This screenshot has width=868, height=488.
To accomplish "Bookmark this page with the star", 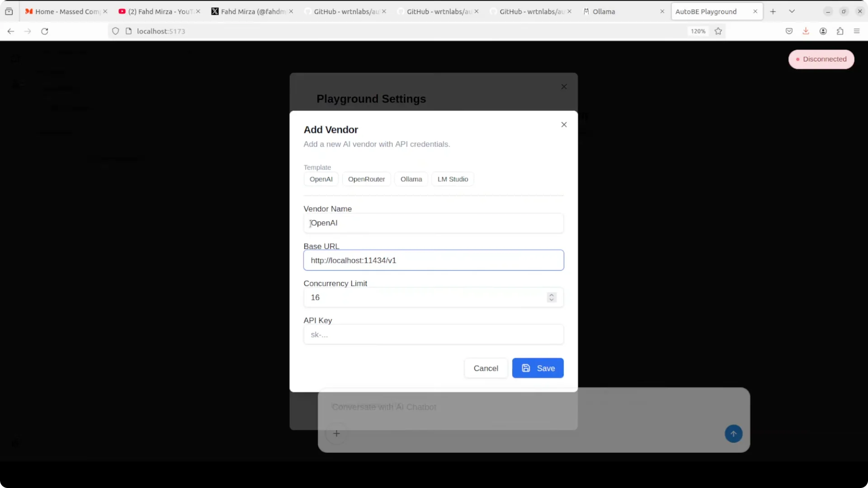I will click(718, 31).
